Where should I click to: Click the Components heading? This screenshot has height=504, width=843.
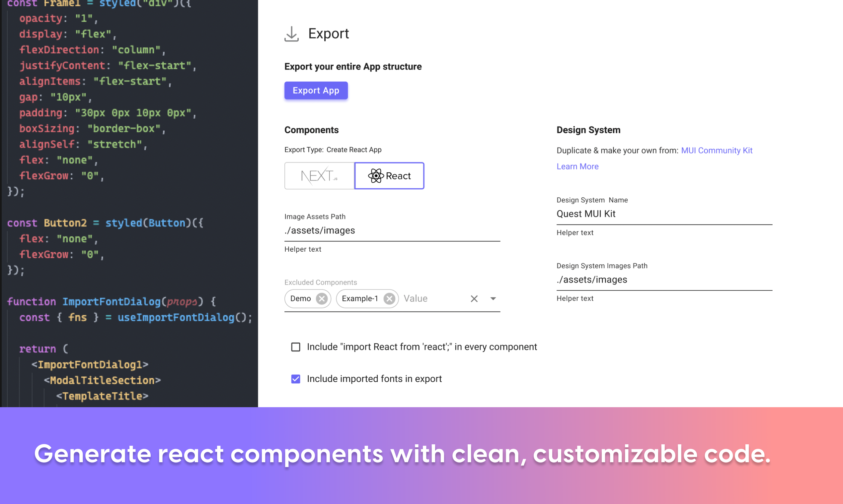tap(311, 130)
